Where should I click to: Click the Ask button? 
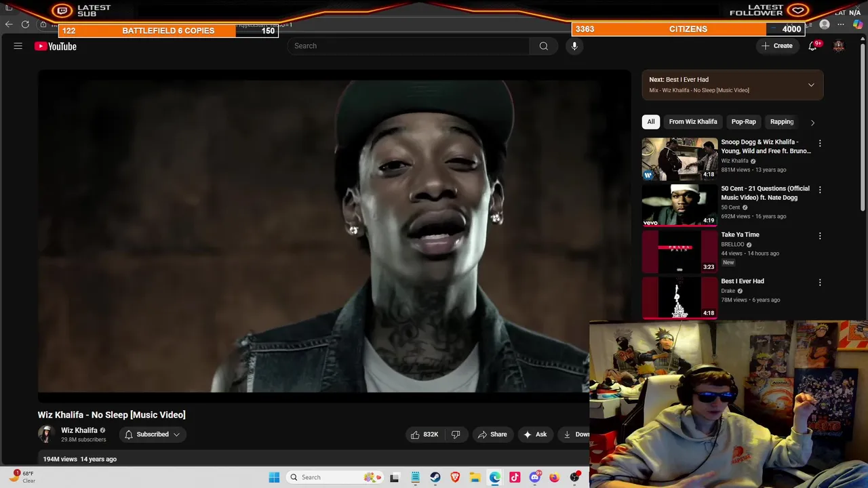535,434
